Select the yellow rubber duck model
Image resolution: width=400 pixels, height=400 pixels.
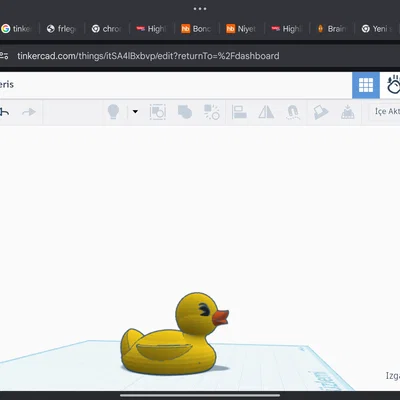173,337
